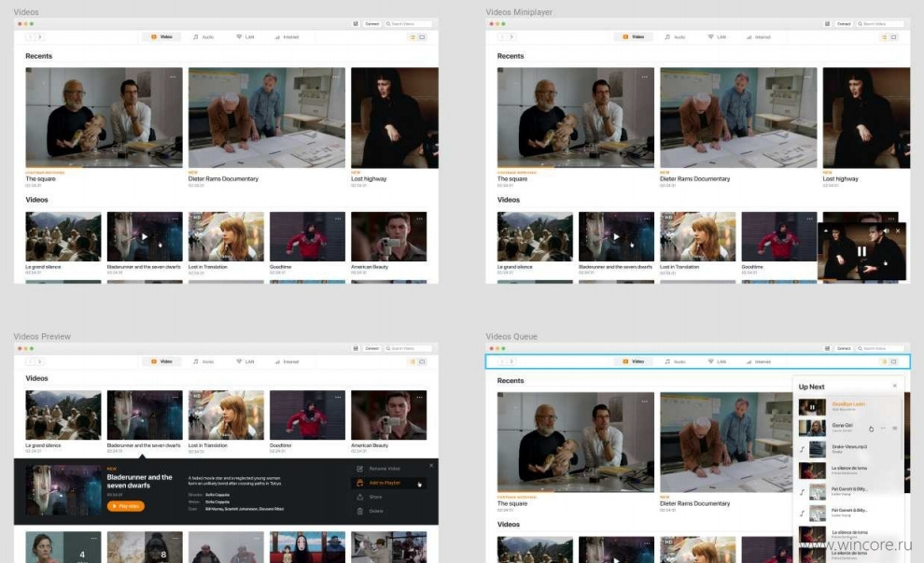This screenshot has width=924, height=563.
Task: Expand the miniplayer using its top-left arrow
Action: [x=826, y=231]
